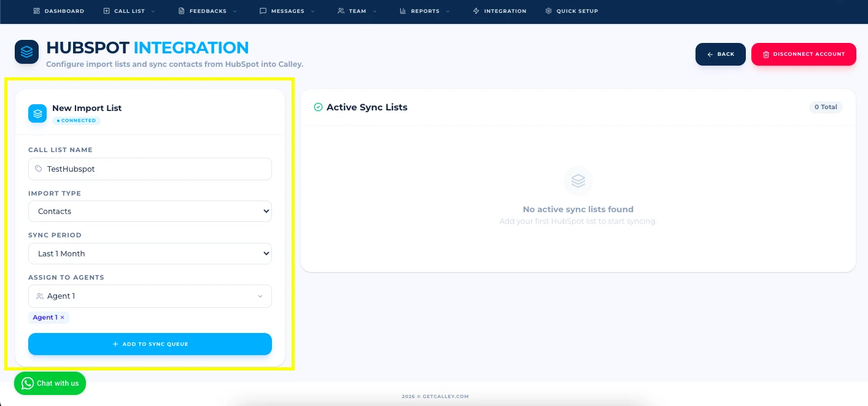Edit the Call List Name field
The width and height of the screenshot is (868, 406).
(150, 169)
